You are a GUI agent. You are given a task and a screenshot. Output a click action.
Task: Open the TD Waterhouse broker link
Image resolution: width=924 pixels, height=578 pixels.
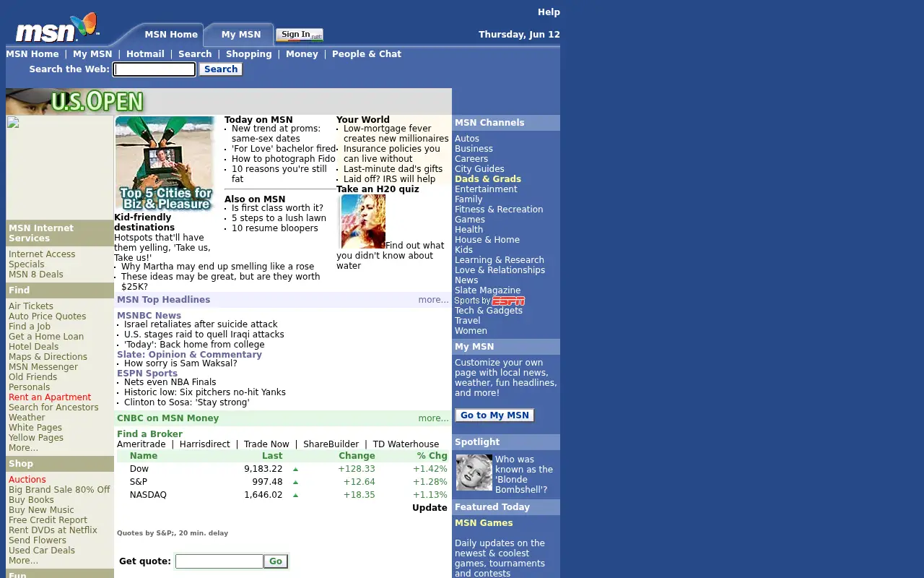click(406, 444)
